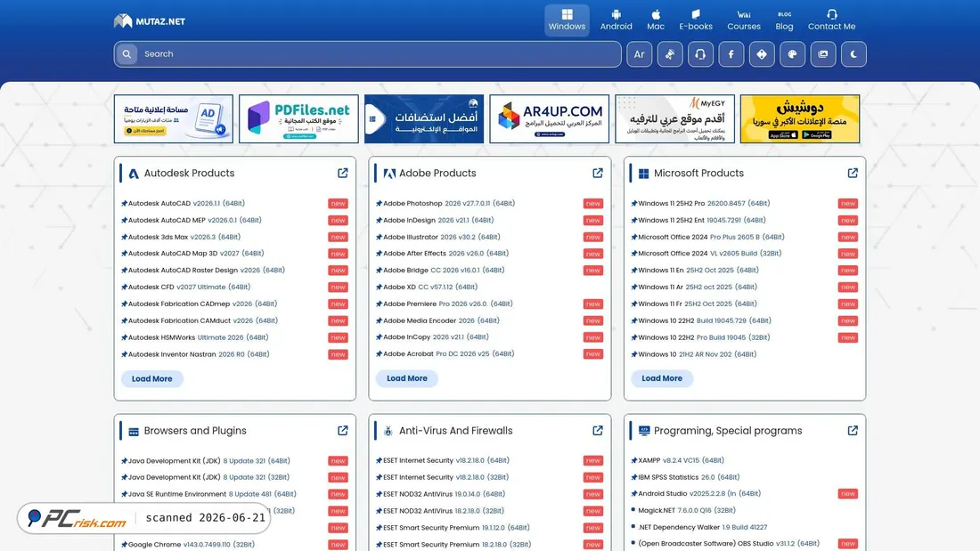Click the Adobe logo icon in header
The image size is (980, 551).
coord(388,174)
